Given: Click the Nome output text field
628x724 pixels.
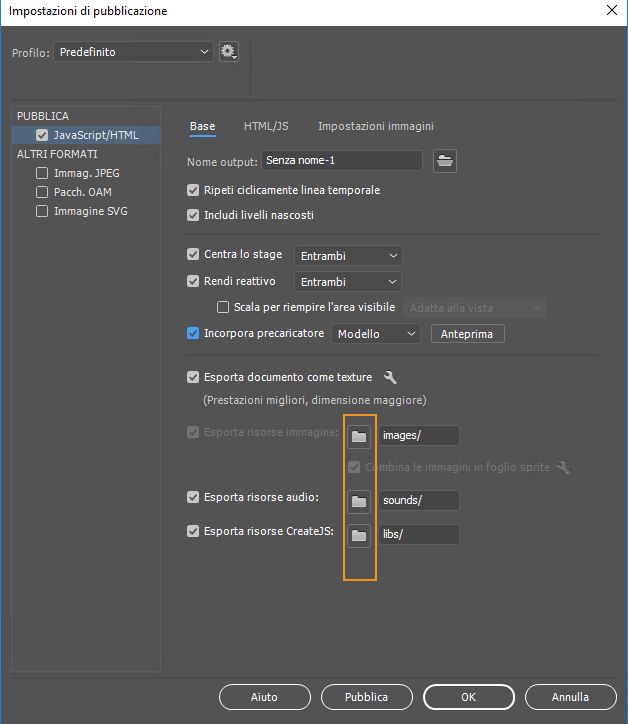Looking at the screenshot, I should [341, 160].
